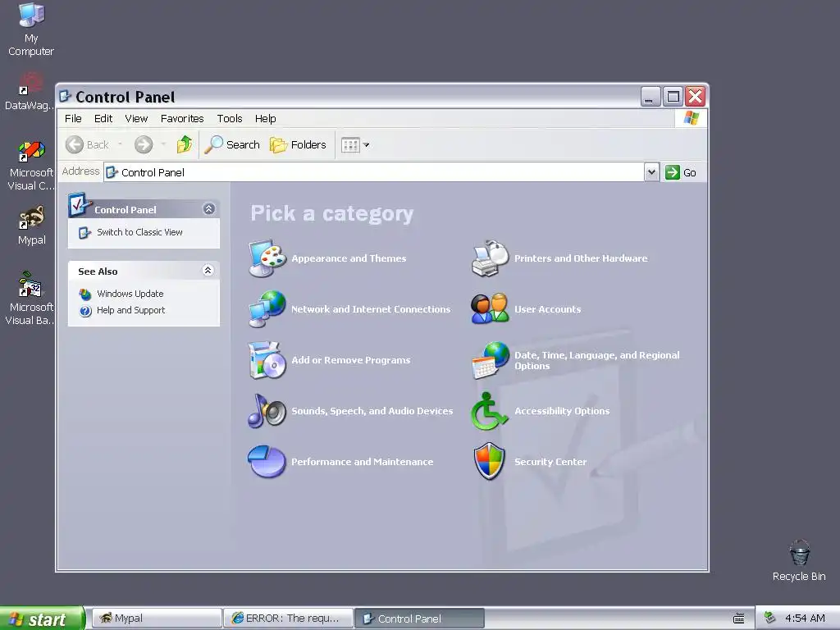Click Switch to Classic View link

pos(139,232)
